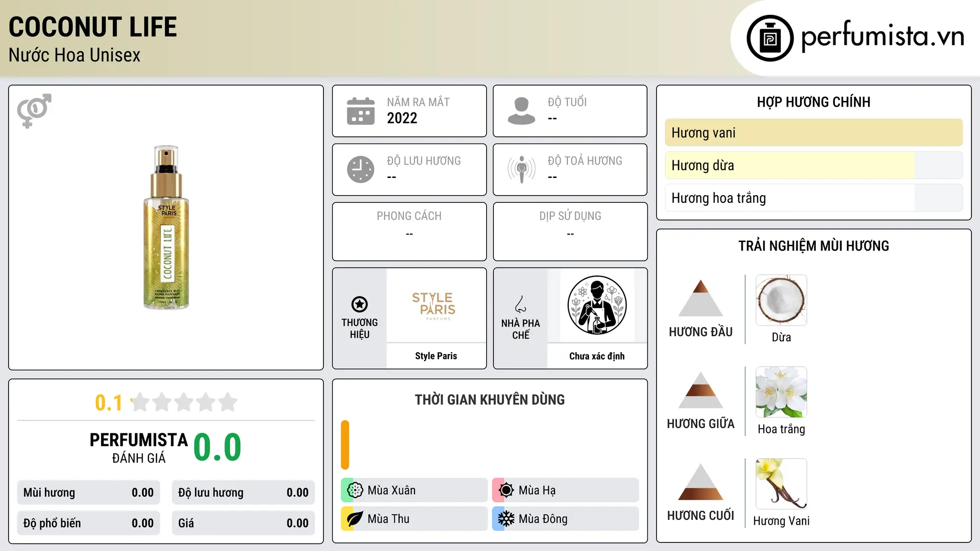Click the calendar icon beside Năm ra mắt

361,111
